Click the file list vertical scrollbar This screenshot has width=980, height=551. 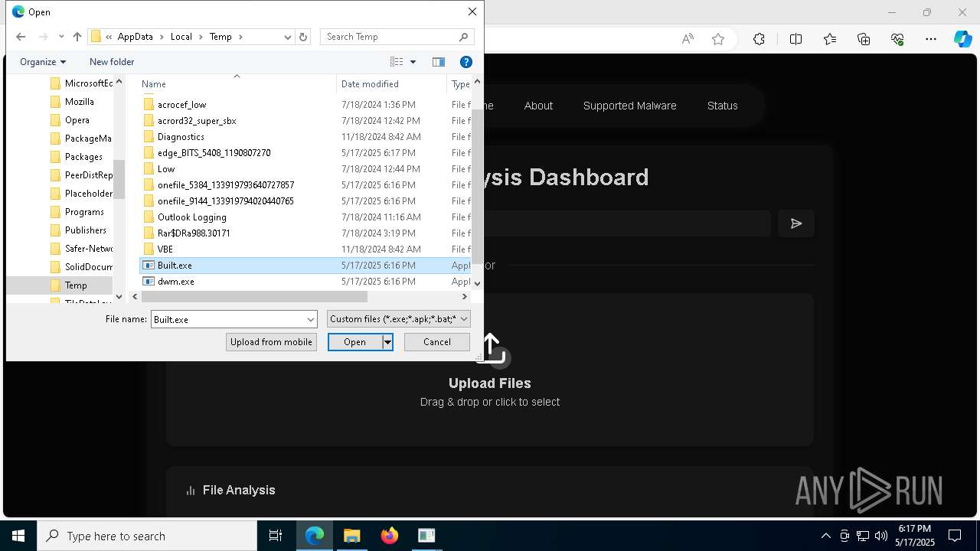[478, 188]
